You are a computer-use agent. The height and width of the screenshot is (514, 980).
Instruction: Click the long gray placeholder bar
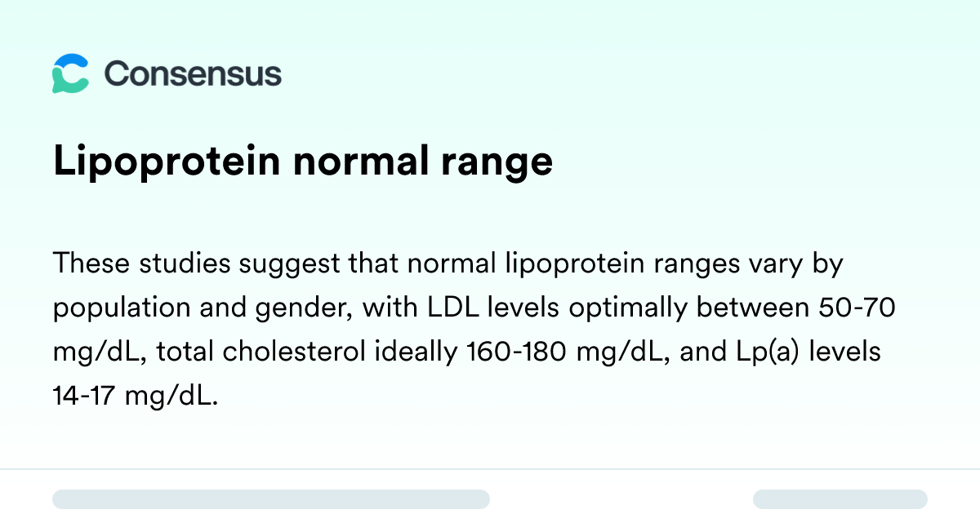271,499
